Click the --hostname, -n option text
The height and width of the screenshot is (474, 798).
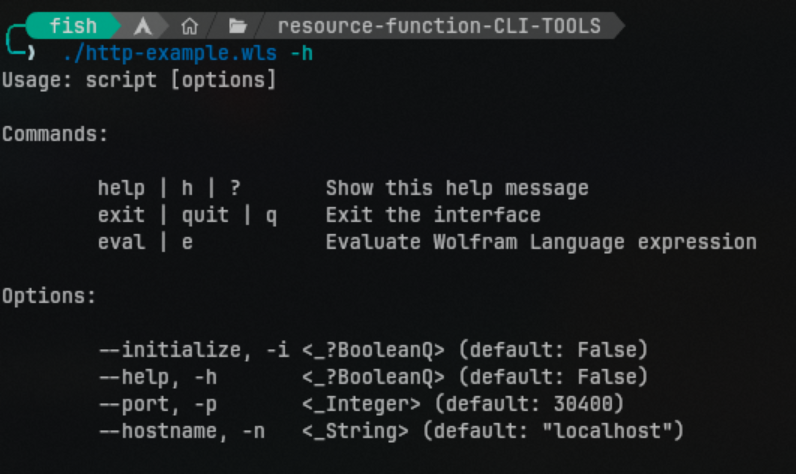click(x=181, y=431)
